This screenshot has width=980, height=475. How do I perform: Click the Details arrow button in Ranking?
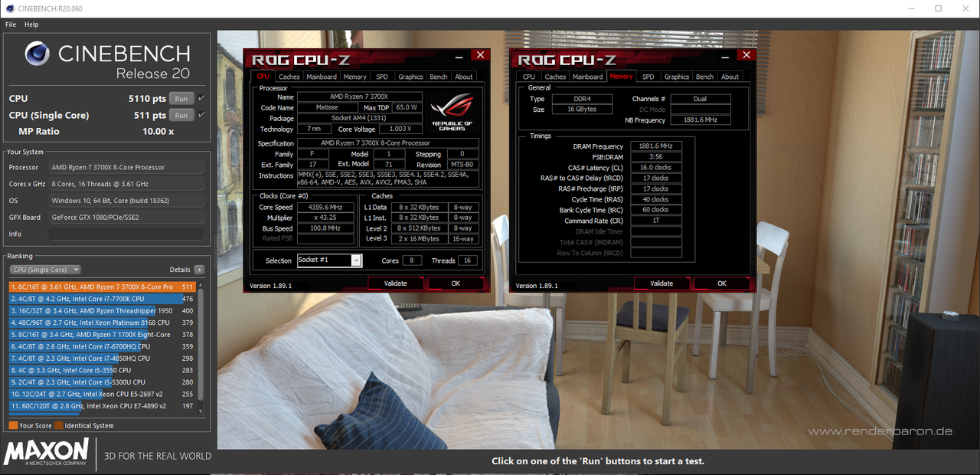point(199,270)
